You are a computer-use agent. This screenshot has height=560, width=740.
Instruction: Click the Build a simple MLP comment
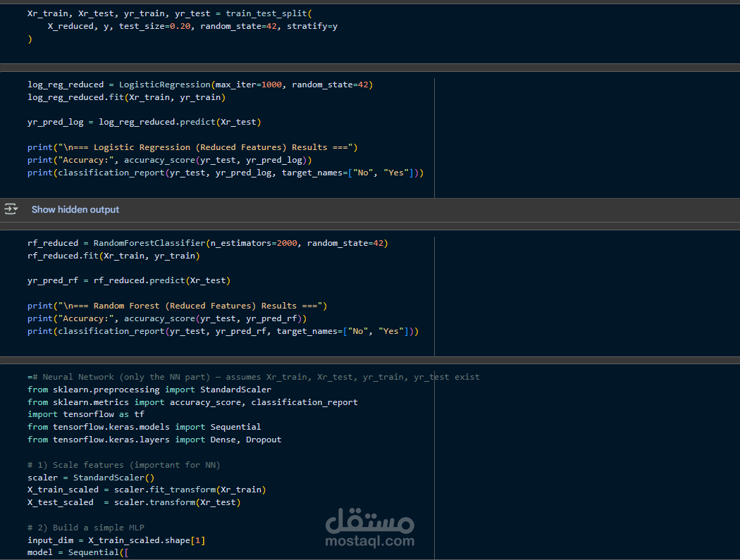coord(86,528)
